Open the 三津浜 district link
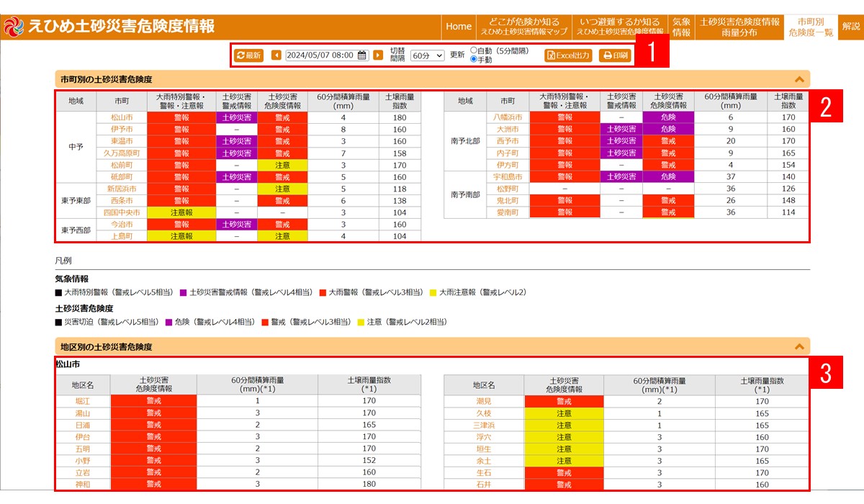Screen dimensions: 864x504 (x=484, y=425)
